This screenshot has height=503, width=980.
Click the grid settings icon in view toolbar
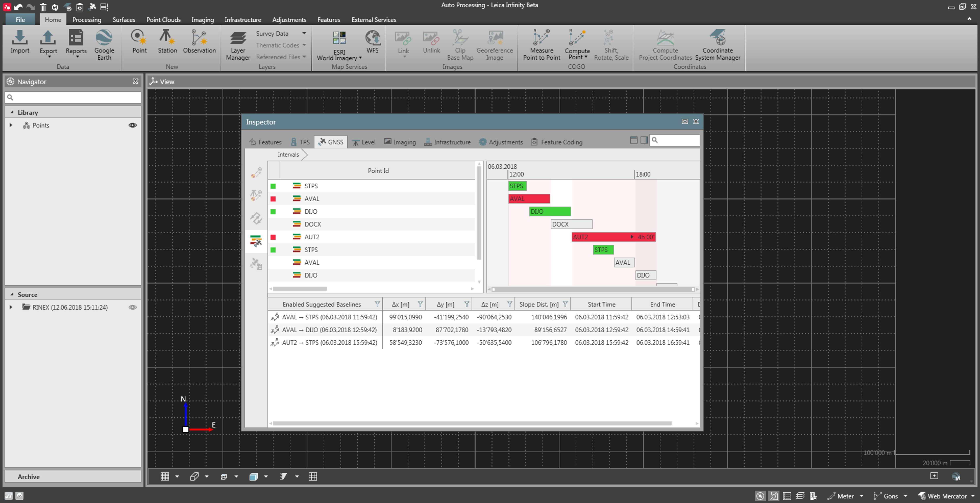click(165, 476)
